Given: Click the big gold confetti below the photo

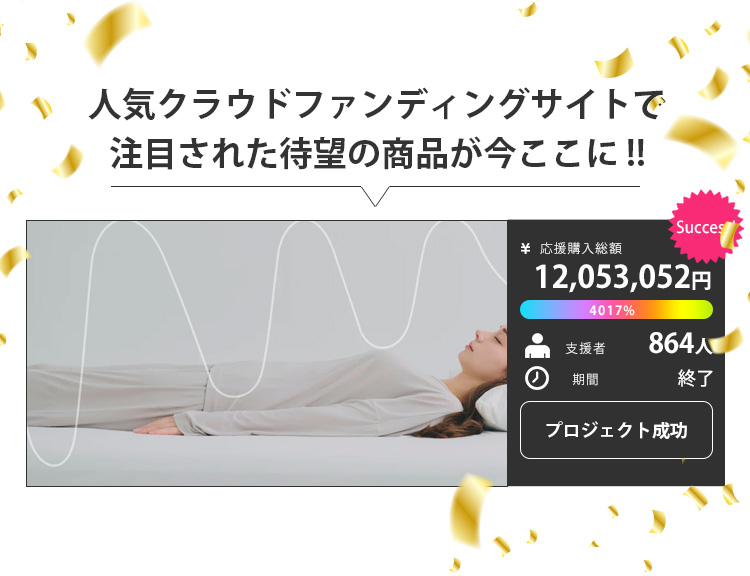Looking at the screenshot, I should tap(470, 509).
